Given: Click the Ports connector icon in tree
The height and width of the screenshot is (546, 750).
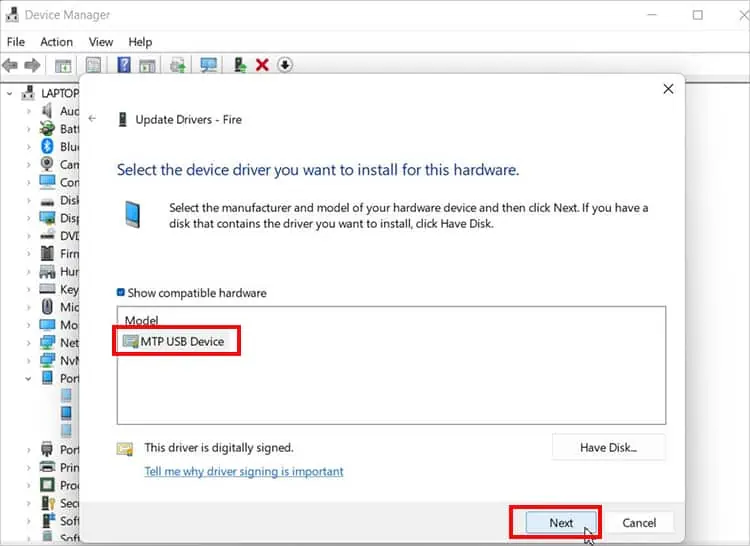Looking at the screenshot, I should point(47,449).
